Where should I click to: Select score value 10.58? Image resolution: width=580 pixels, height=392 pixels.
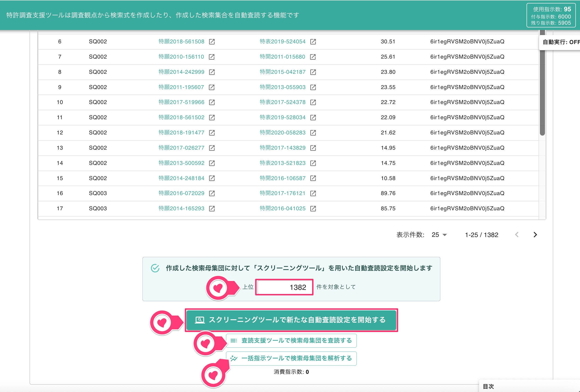click(x=388, y=178)
